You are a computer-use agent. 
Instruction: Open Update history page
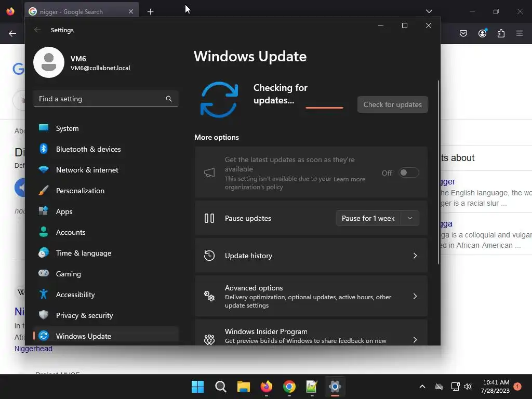pyautogui.click(x=311, y=256)
